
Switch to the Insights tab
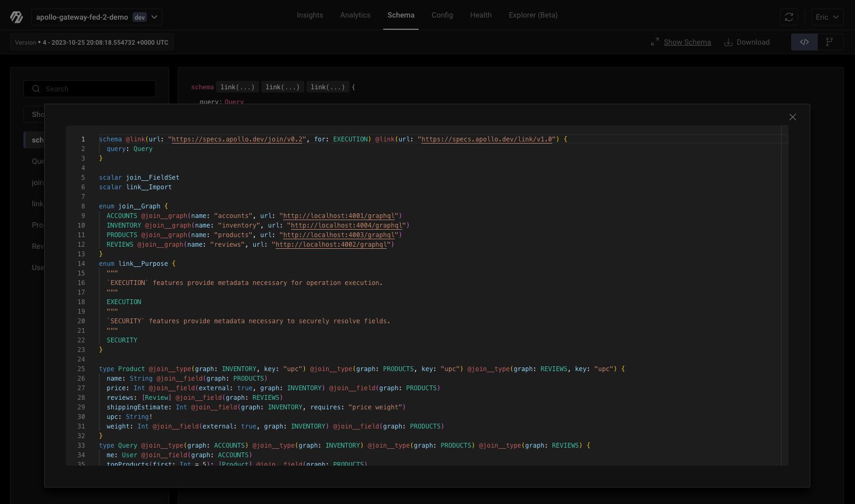pyautogui.click(x=310, y=15)
